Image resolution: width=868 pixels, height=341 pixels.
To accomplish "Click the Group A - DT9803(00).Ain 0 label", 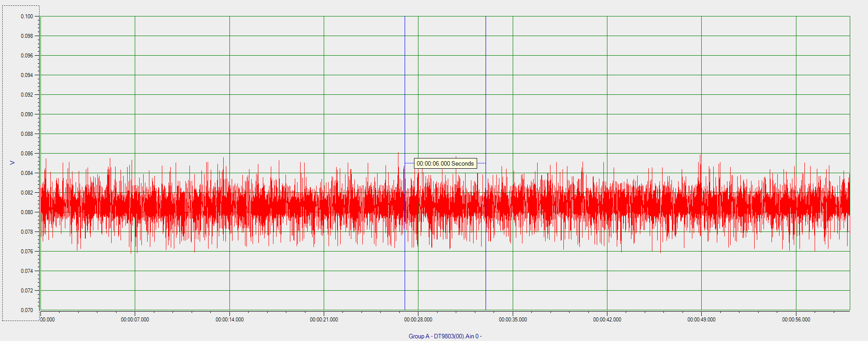I will [x=445, y=336].
